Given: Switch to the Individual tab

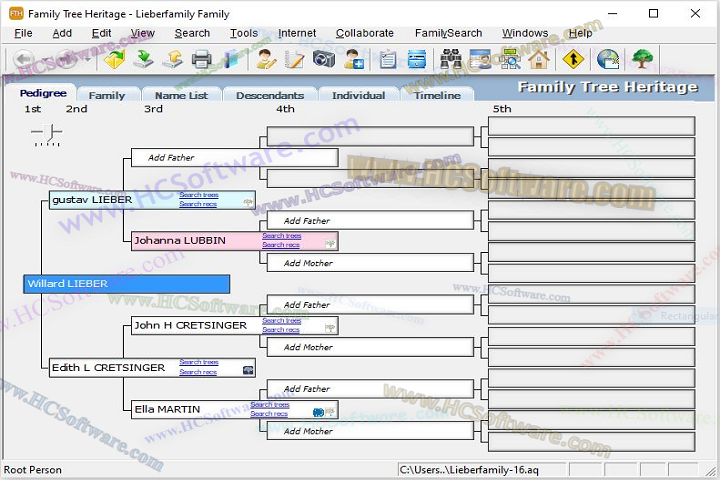Looking at the screenshot, I should point(359,96).
